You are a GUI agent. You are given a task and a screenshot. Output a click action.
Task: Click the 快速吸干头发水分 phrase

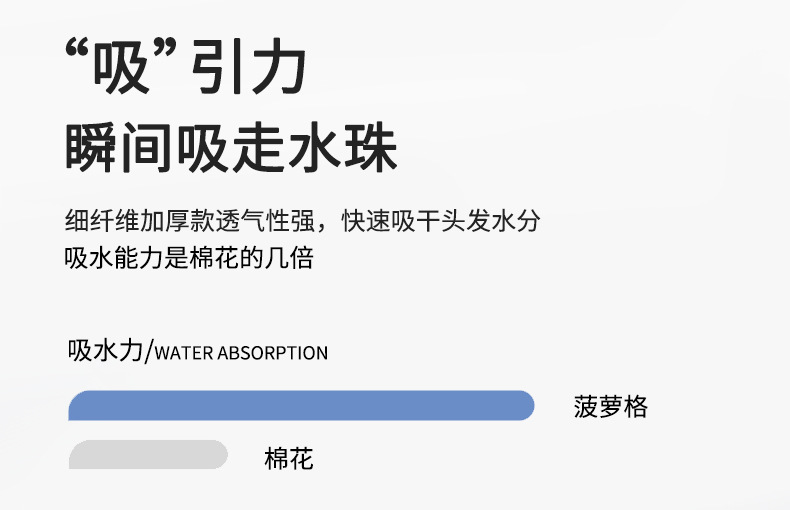coord(441,221)
